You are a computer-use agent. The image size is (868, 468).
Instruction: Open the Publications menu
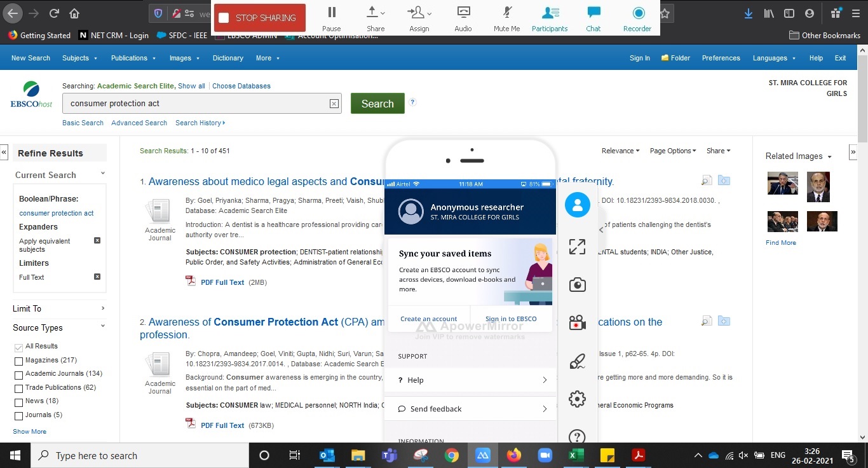(130, 58)
